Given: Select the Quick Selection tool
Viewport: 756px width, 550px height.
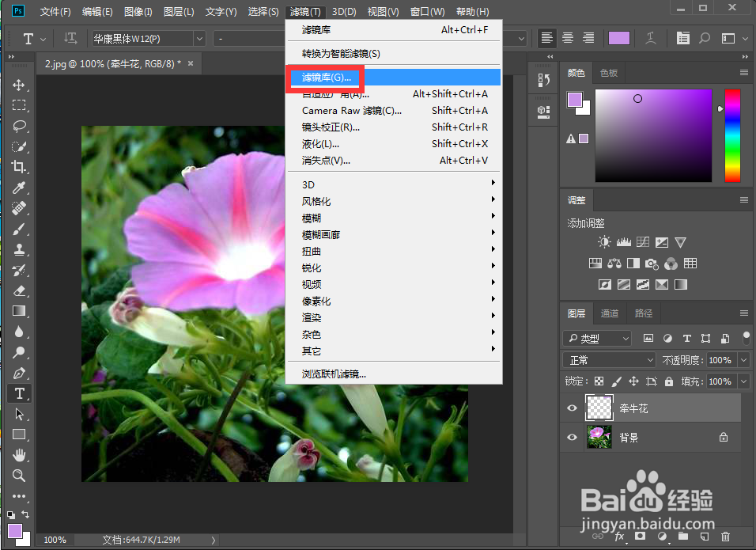Looking at the screenshot, I should point(19,146).
